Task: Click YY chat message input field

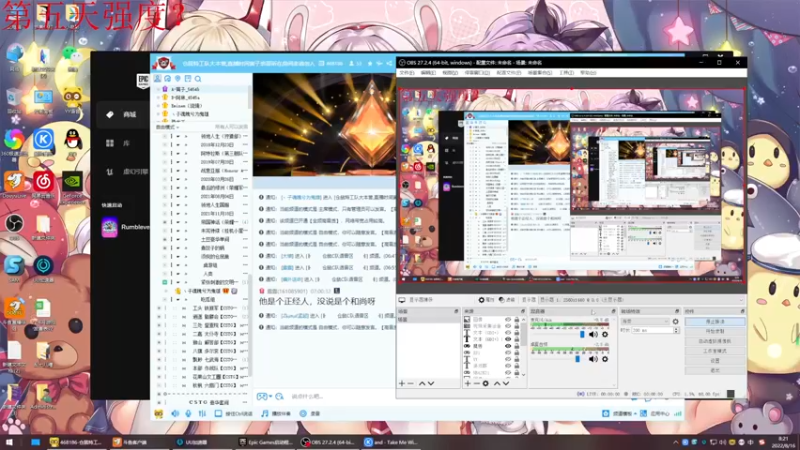Action: (x=342, y=396)
